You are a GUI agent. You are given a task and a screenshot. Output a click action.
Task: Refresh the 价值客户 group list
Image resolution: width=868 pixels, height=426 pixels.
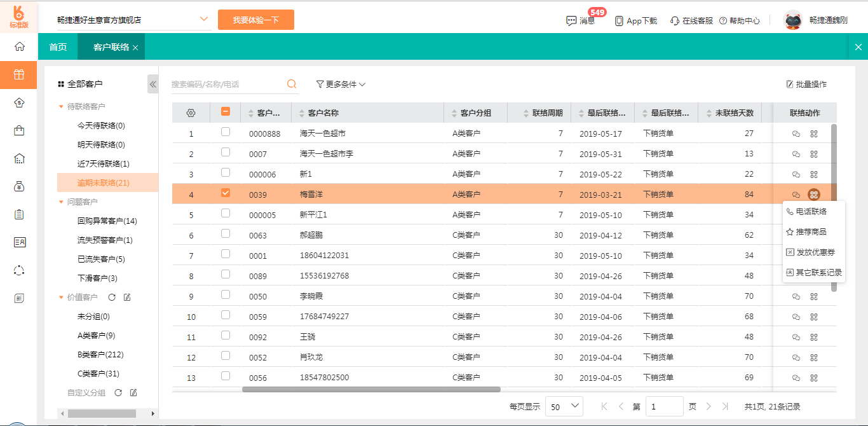pyautogui.click(x=112, y=298)
